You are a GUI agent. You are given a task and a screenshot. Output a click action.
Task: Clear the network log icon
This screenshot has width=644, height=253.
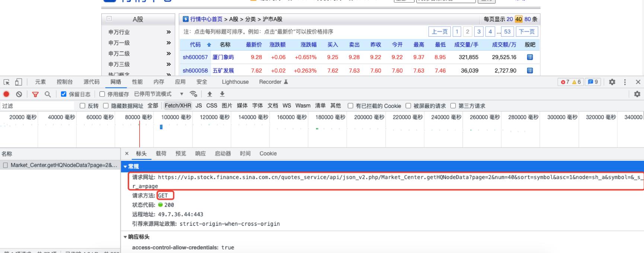[x=19, y=94]
